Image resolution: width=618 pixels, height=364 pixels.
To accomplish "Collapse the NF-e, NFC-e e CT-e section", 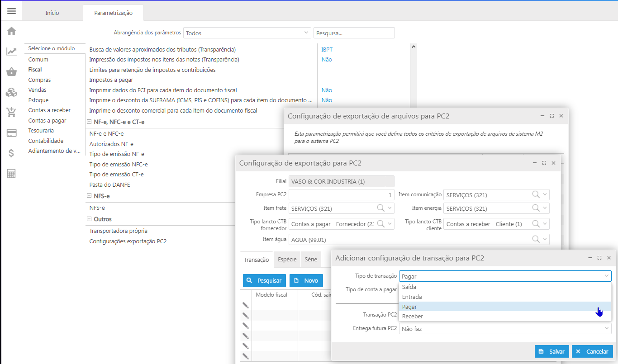I will click(x=89, y=122).
